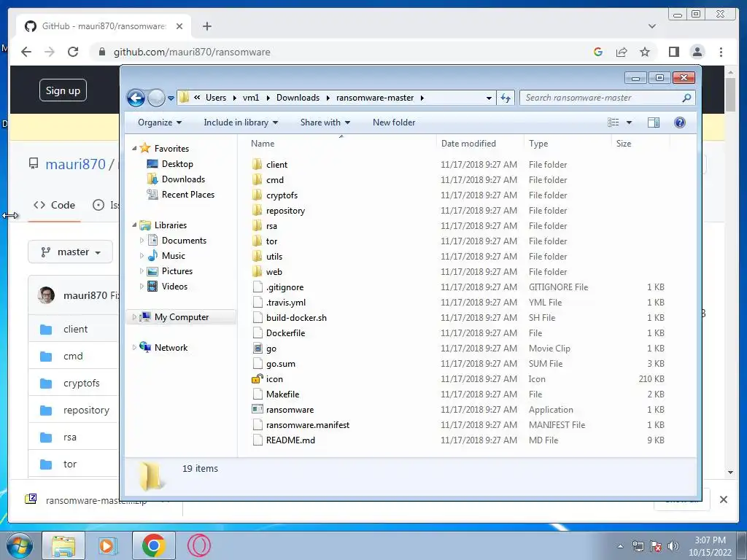Click the Explorer forward arrow button

pyautogui.click(x=156, y=98)
